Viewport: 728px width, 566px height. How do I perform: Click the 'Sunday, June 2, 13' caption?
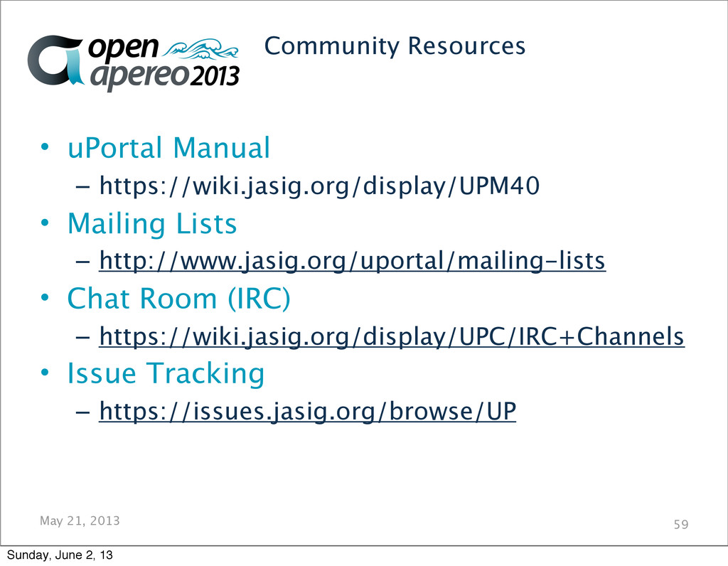click(x=60, y=555)
